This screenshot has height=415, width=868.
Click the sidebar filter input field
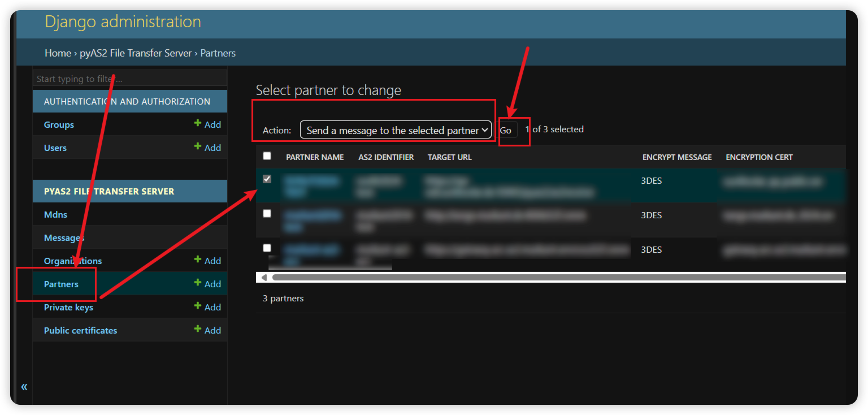[130, 79]
